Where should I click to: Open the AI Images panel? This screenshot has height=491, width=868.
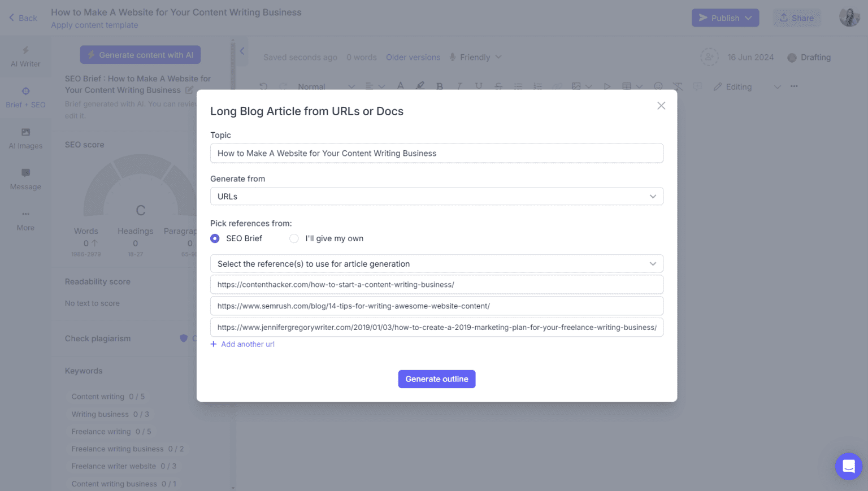(25, 138)
